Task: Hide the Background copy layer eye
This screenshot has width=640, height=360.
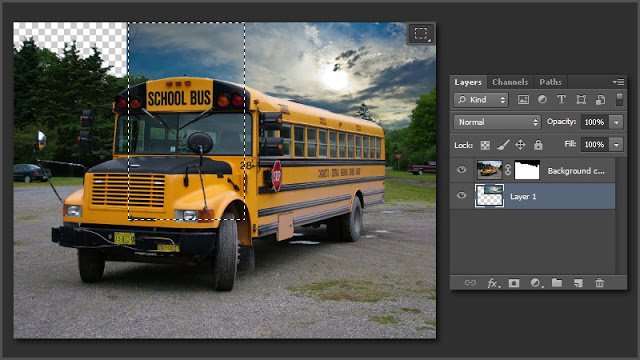Action: (x=462, y=170)
